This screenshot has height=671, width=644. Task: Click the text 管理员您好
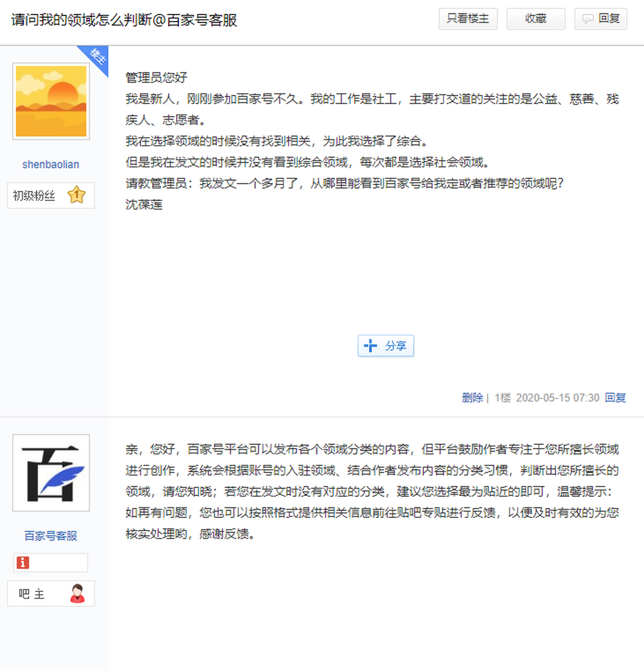(156, 78)
